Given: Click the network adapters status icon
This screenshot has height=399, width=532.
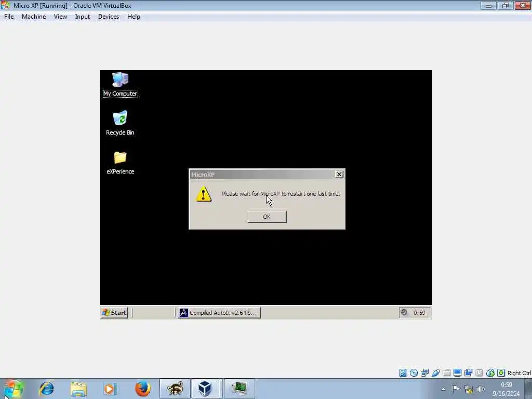Looking at the screenshot, I should tap(425, 373).
